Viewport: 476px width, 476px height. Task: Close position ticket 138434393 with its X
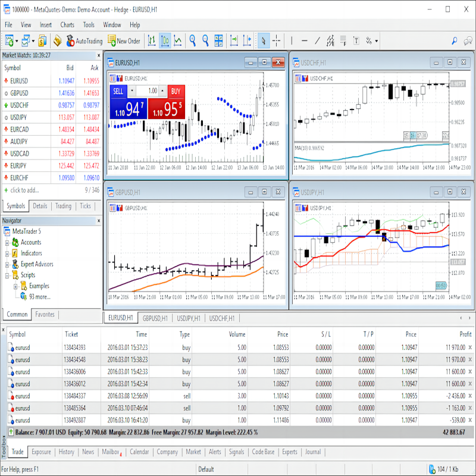(470, 347)
